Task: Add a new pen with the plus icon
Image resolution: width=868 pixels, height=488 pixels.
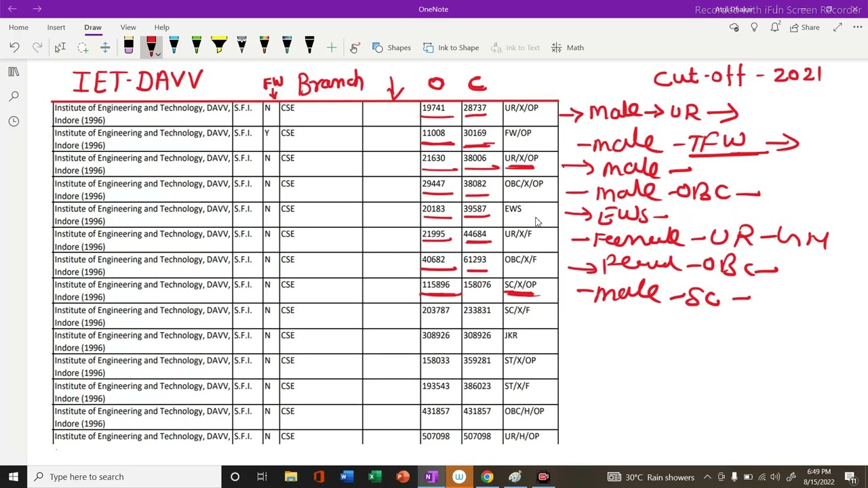Action: [x=332, y=47]
